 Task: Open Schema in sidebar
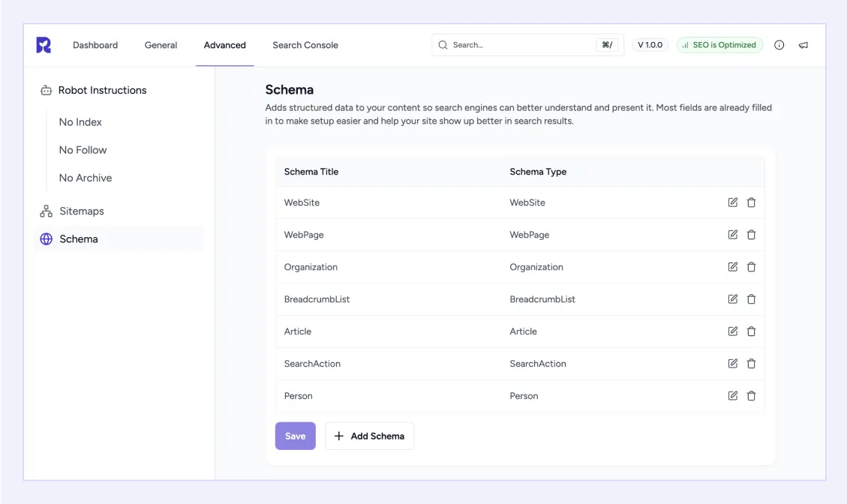click(119, 238)
